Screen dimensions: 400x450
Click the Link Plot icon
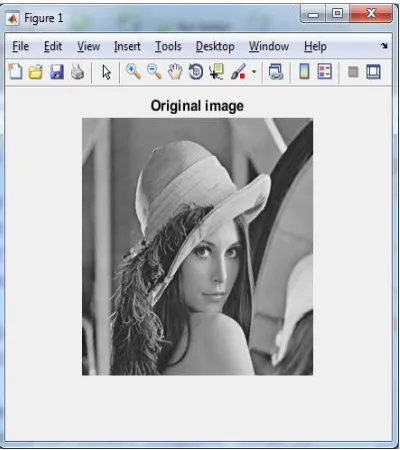[276, 72]
